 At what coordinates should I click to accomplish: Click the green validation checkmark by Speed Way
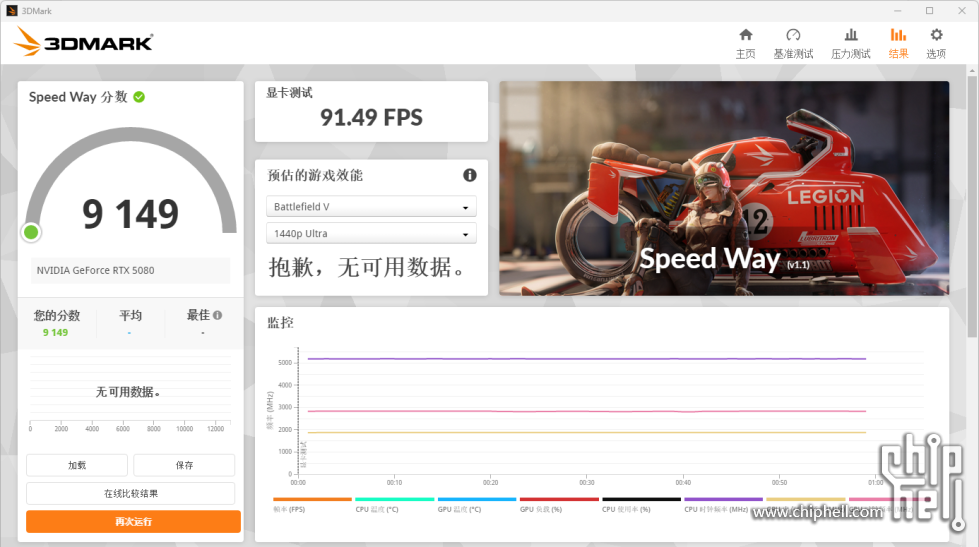tap(139, 97)
